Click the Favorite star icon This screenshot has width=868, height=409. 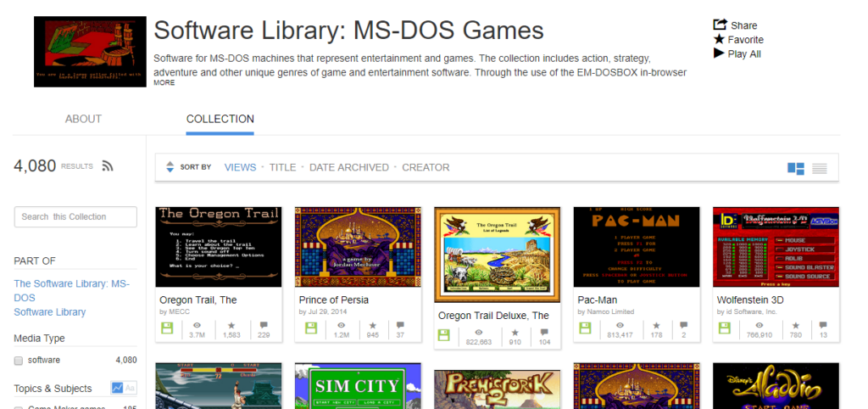tap(719, 39)
